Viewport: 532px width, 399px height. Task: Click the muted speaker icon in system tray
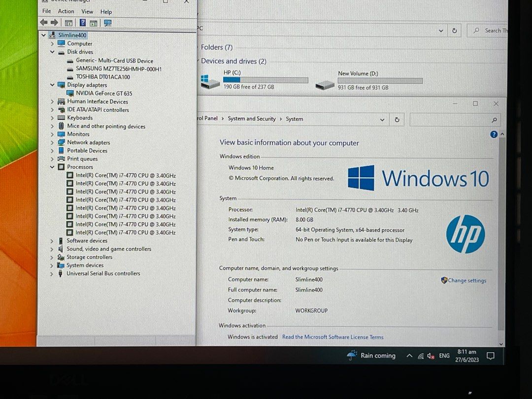[431, 356]
